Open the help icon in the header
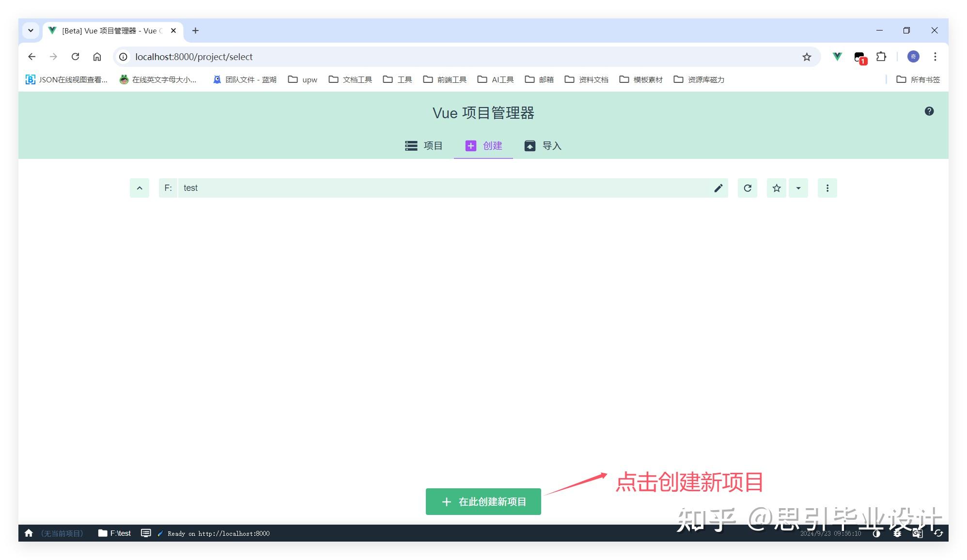967x560 pixels. click(x=929, y=111)
